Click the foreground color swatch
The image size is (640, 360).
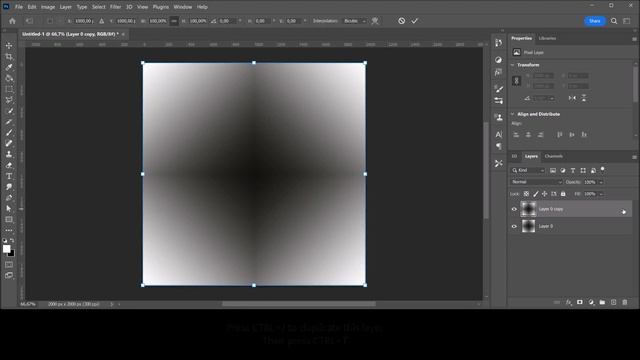click(x=7, y=249)
